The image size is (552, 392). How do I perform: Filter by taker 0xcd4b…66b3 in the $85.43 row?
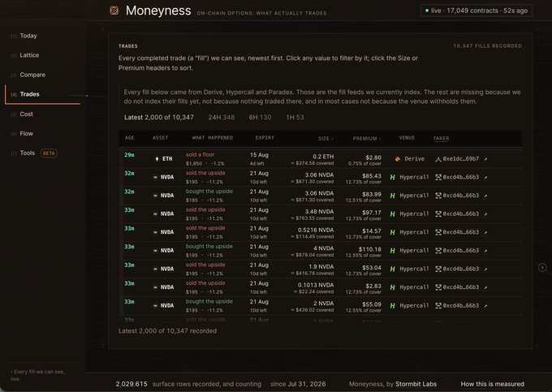tap(460, 178)
